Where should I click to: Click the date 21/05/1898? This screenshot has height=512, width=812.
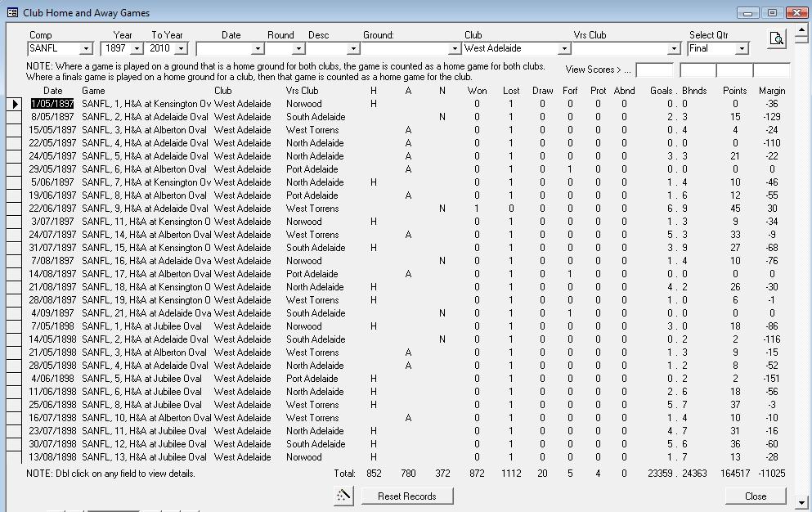(52, 353)
